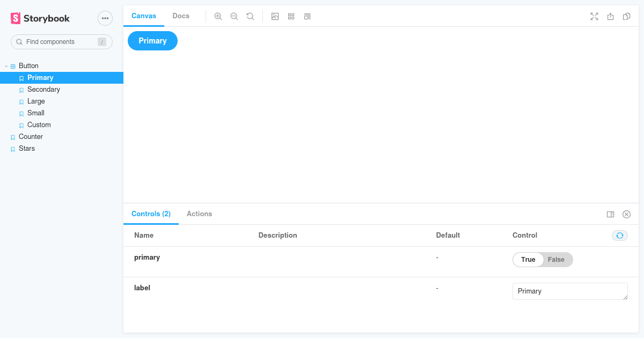Viewport: 644px width, 338px height.
Task: Click the Primary button in the preview
Action: coord(152,40)
